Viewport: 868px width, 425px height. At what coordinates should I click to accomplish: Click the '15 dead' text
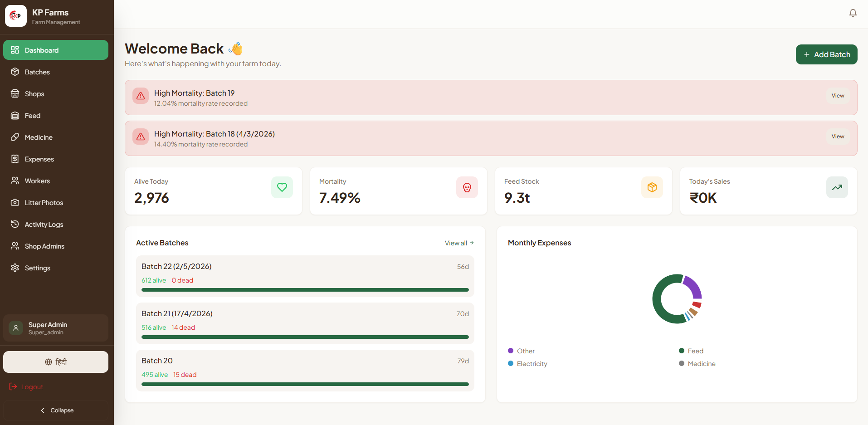(x=185, y=375)
